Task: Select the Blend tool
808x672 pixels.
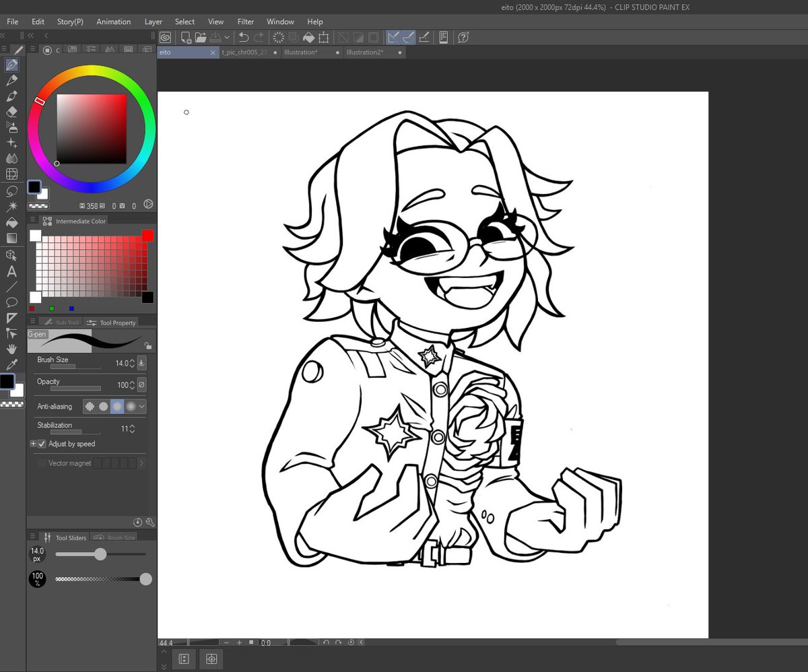Action: click(x=11, y=158)
